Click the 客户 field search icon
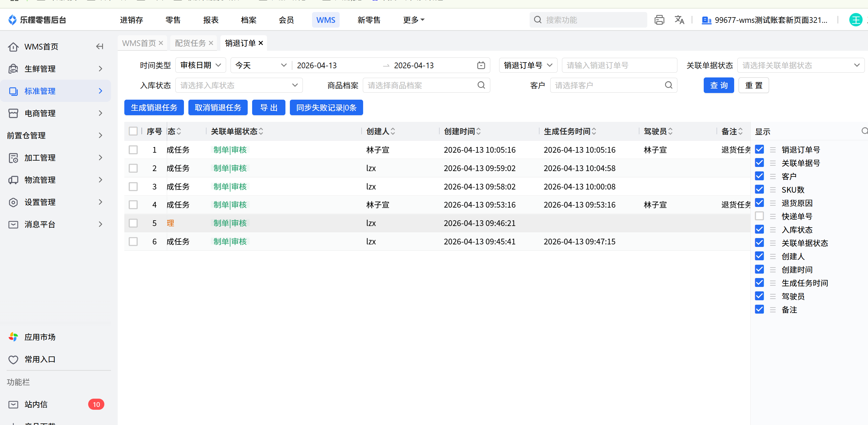Image resolution: width=868 pixels, height=425 pixels. 669,85
